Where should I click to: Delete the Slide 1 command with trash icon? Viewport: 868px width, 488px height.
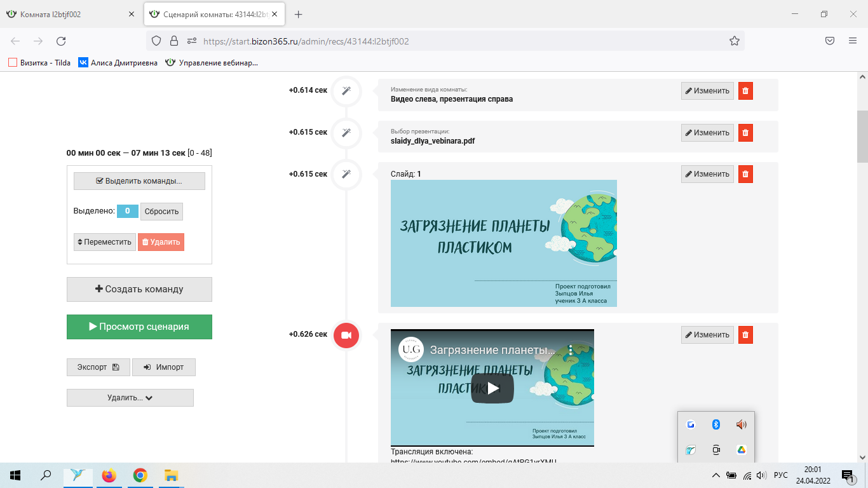745,174
